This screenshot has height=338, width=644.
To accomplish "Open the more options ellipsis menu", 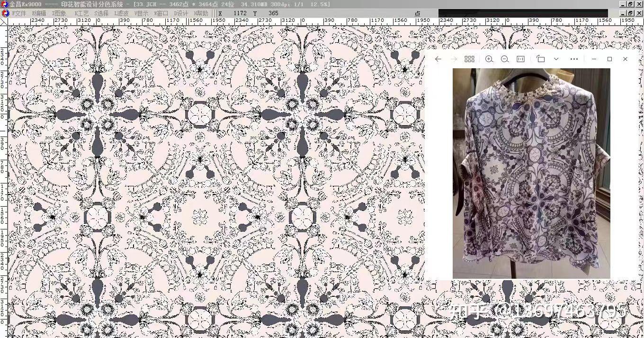I will click(x=574, y=59).
